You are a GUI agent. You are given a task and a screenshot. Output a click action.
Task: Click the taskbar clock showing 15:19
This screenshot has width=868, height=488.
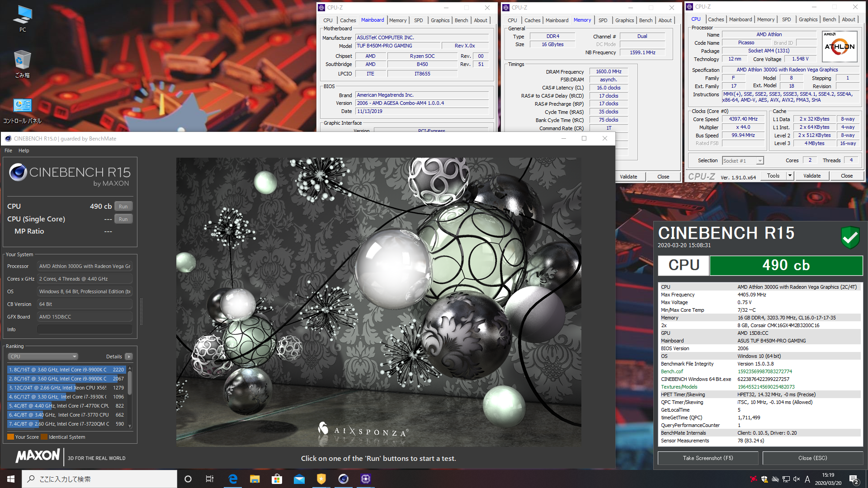(x=828, y=479)
